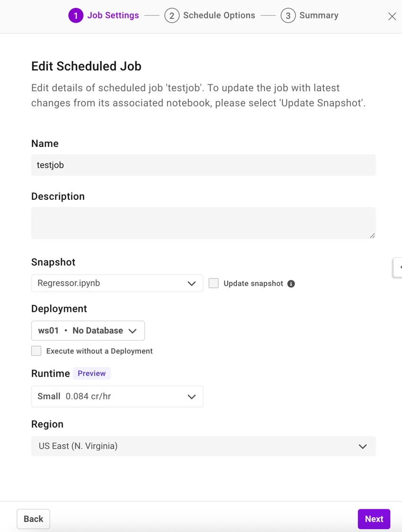
Task: Click the testjob name input field
Action: (203, 165)
